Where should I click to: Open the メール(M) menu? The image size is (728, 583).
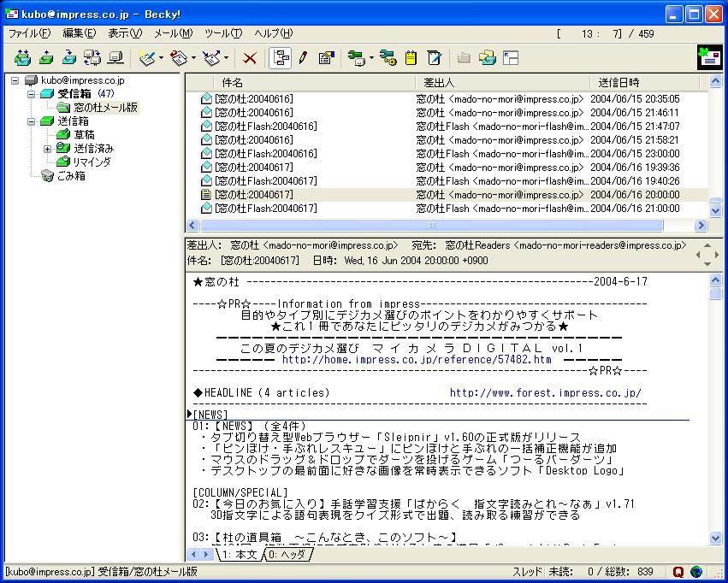click(173, 33)
